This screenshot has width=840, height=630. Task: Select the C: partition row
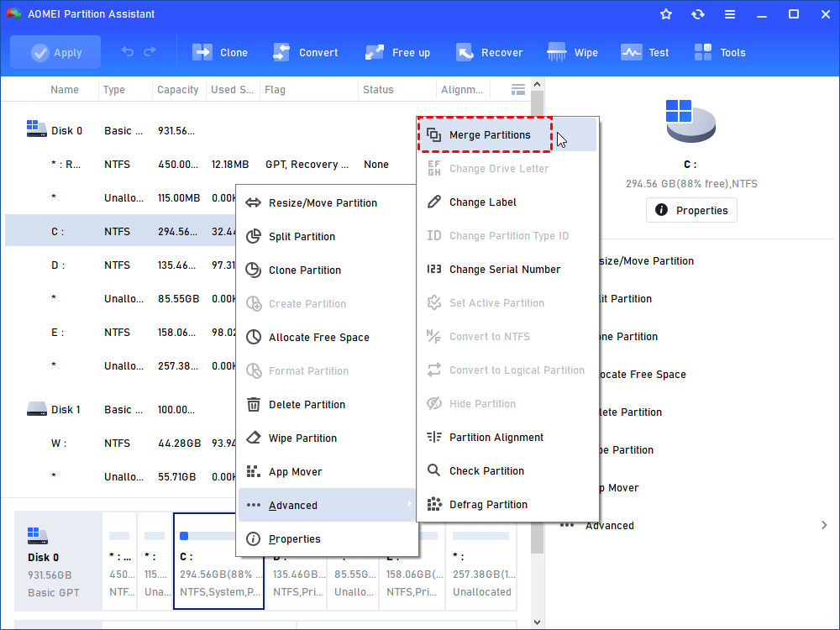point(120,232)
